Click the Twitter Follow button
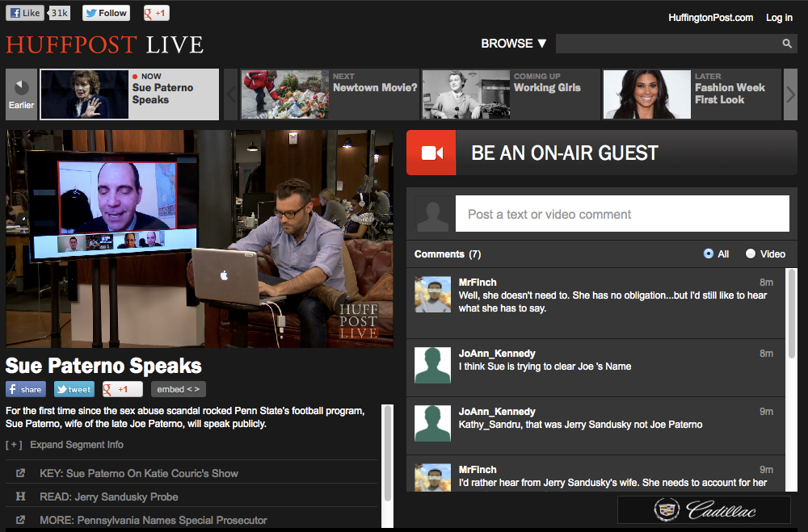The height and width of the screenshot is (532, 808). click(106, 13)
